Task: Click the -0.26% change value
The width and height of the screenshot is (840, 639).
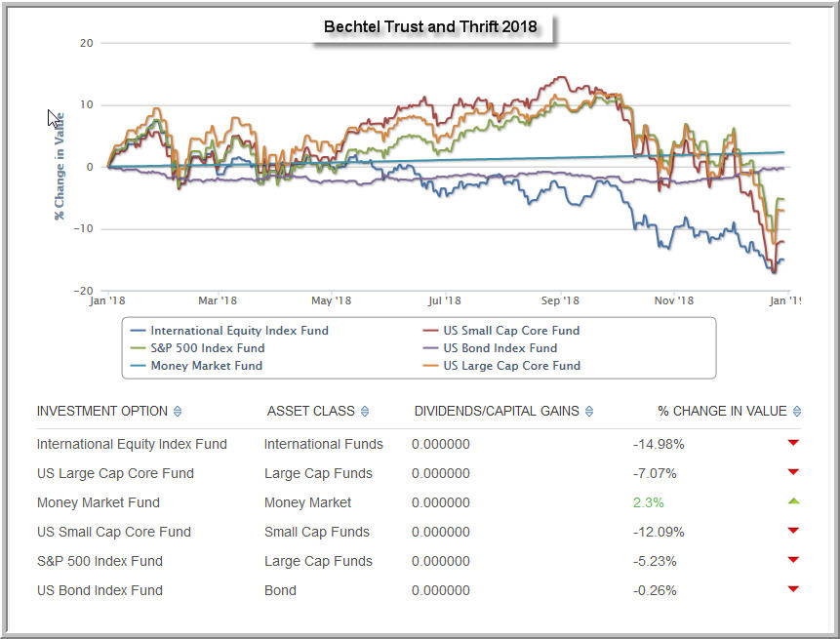Action: pyautogui.click(x=655, y=590)
